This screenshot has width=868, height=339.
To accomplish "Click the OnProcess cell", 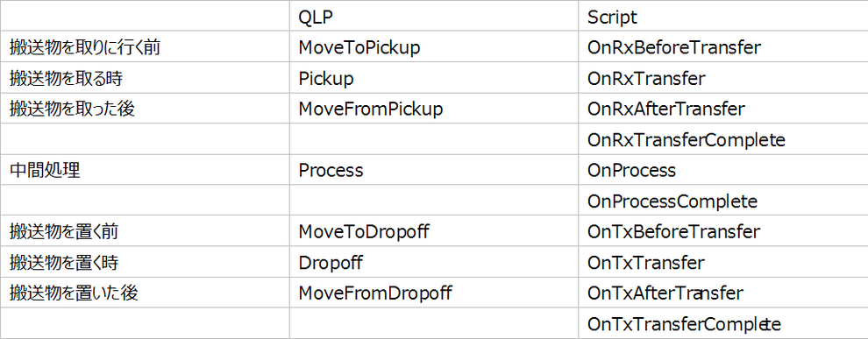I will pyautogui.click(x=723, y=170).
